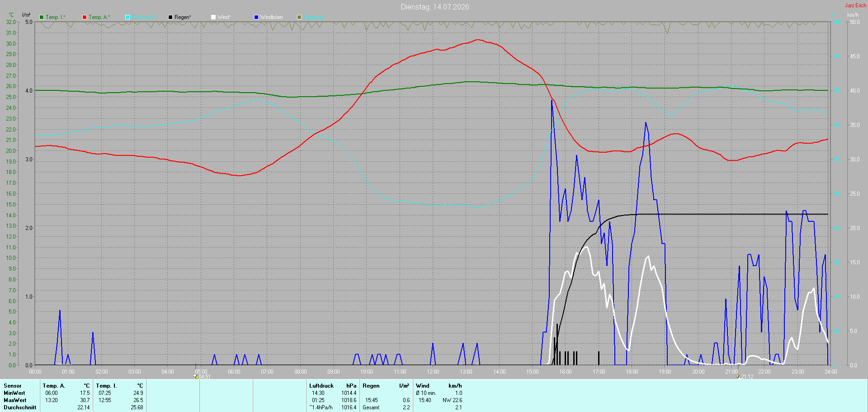
Task: Click the '15:45' rain maximum time
Action: click(372, 400)
